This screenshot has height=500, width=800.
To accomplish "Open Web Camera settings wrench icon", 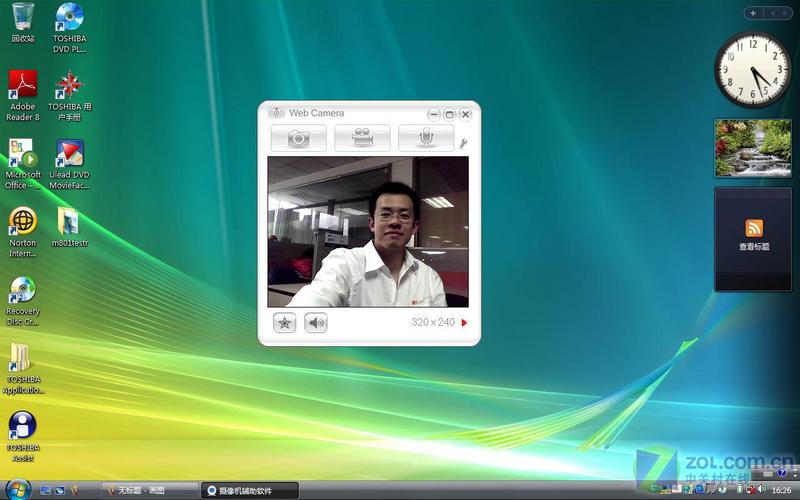I will coord(463,143).
